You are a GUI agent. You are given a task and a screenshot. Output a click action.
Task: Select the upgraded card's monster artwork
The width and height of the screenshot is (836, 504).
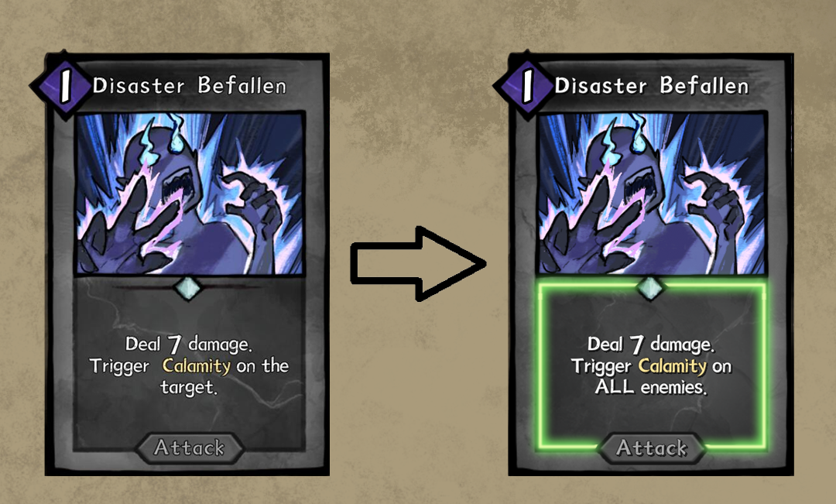[652, 193]
